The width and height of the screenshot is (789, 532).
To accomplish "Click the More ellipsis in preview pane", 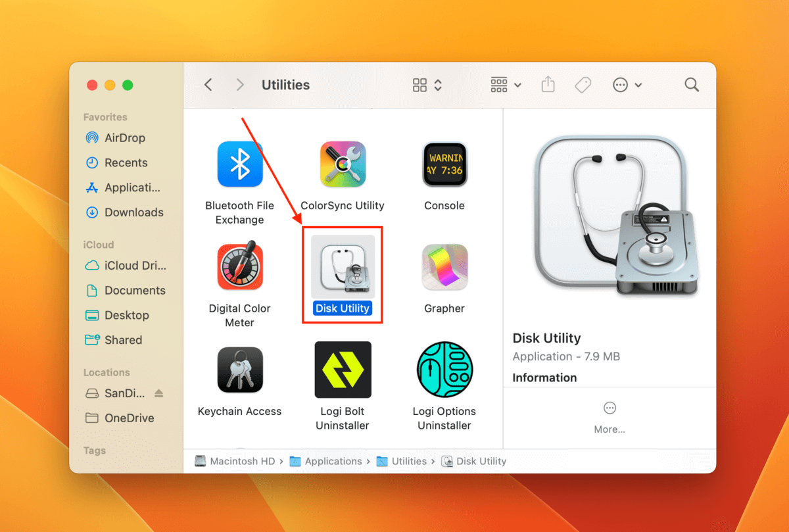I will [x=610, y=408].
